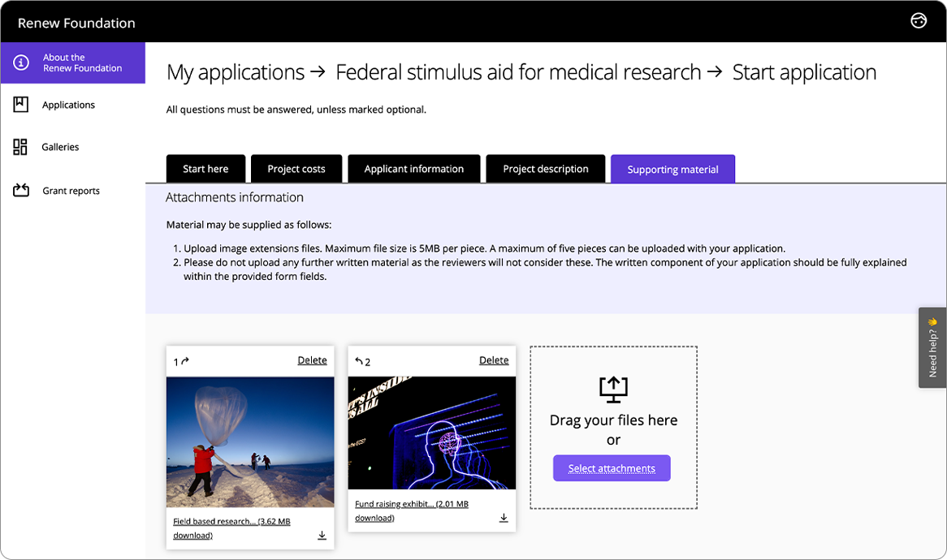The height and width of the screenshot is (560, 947).
Task: Open My applications breadcrumb link
Action: click(235, 71)
